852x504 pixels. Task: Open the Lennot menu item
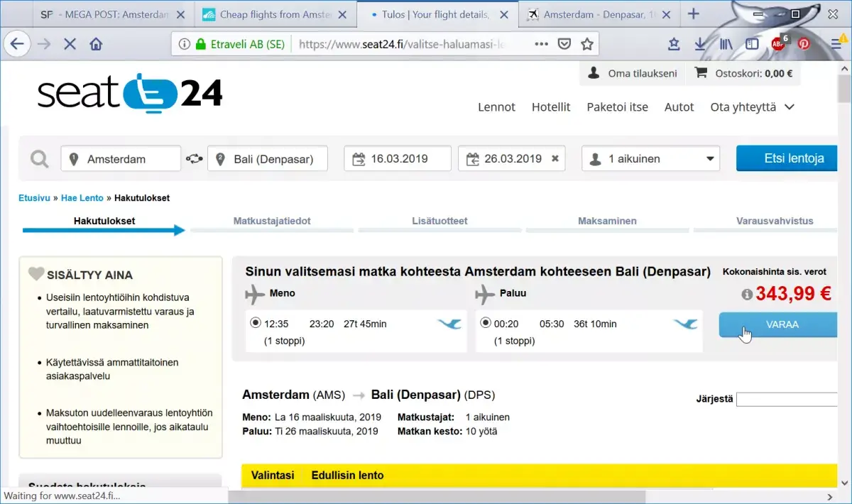click(496, 107)
